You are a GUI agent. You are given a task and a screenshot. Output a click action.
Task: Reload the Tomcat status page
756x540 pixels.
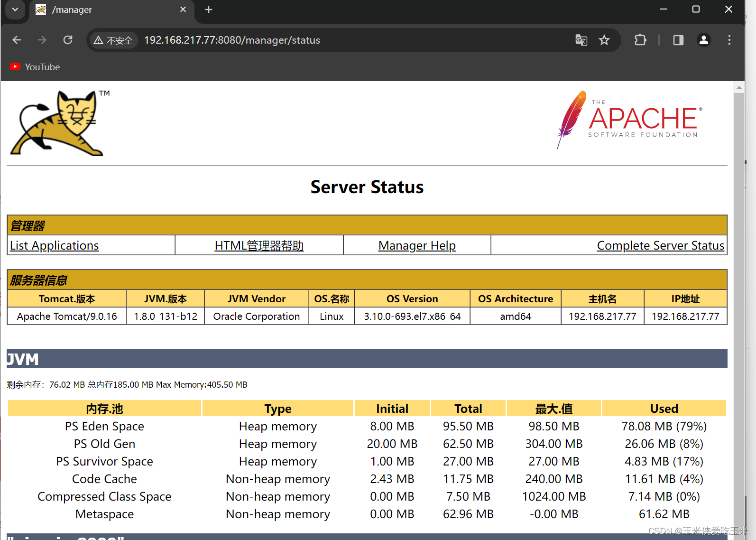click(68, 40)
